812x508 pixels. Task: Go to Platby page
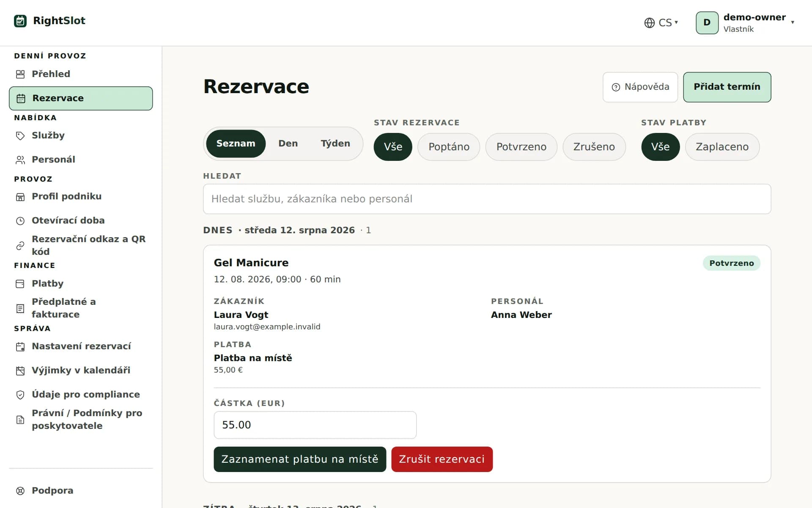click(x=81, y=284)
